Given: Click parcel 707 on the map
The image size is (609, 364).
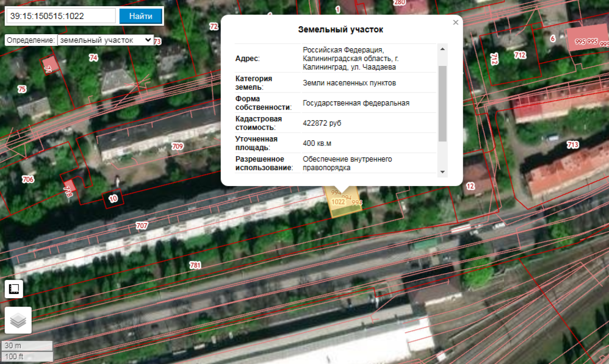Looking at the screenshot, I should pos(142,226).
